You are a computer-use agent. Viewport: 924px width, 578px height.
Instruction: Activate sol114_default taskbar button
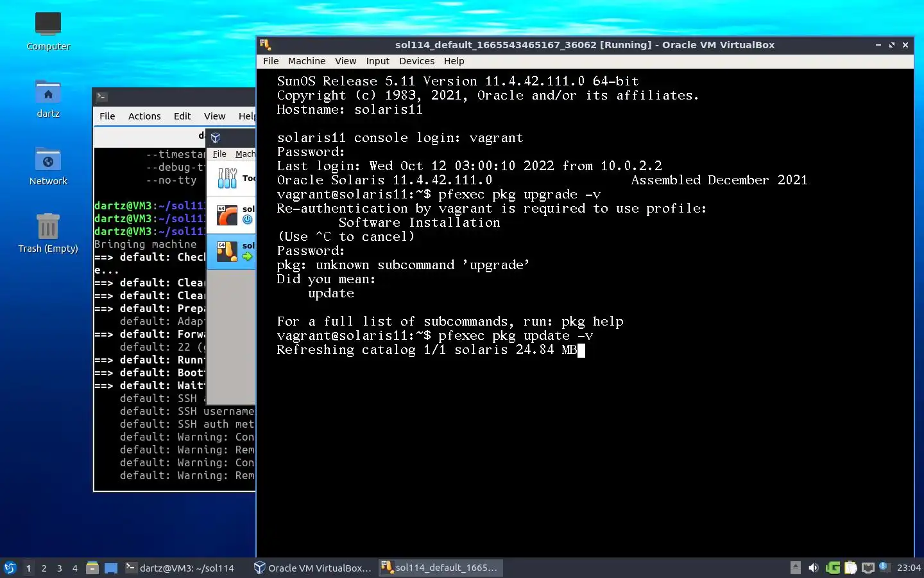click(x=440, y=568)
